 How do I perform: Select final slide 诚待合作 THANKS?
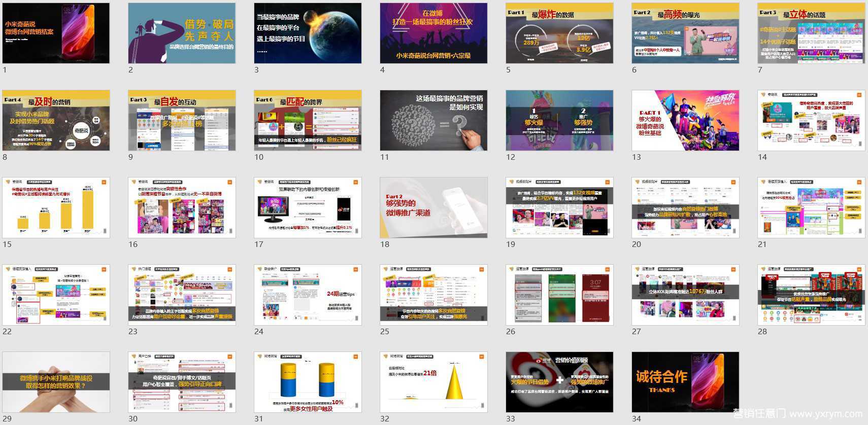(x=685, y=382)
